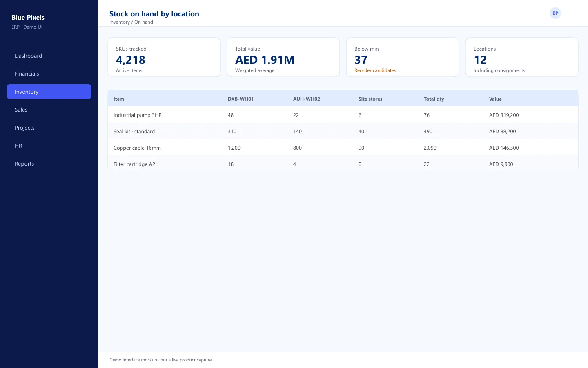
Task: Sort by the DXB-WH01 column header
Action: [241, 99]
